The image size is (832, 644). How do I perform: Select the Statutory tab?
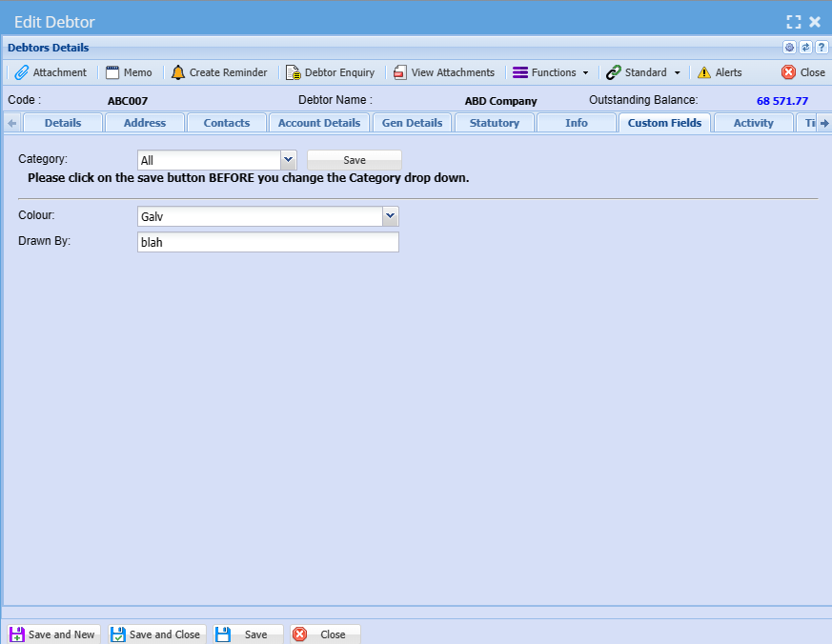pyautogui.click(x=495, y=123)
